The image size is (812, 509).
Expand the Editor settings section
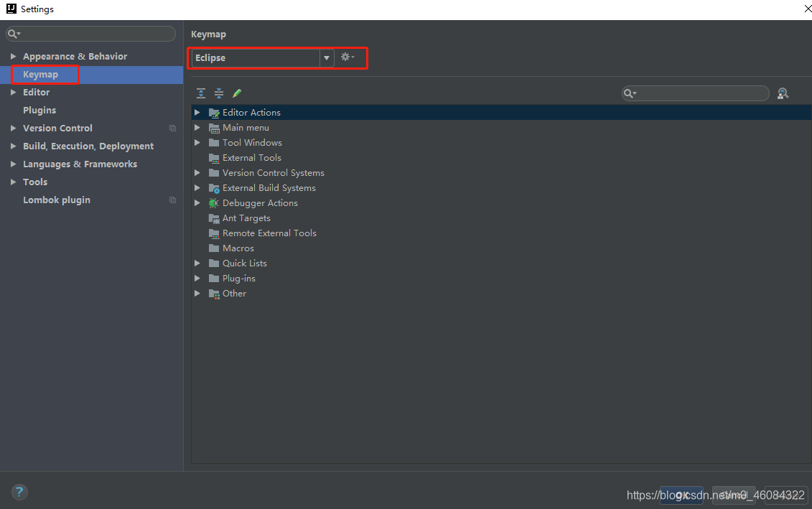coord(13,92)
